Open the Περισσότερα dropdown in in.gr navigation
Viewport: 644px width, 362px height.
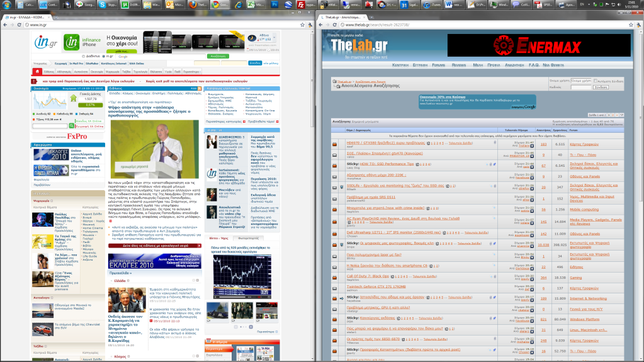pos(191,72)
